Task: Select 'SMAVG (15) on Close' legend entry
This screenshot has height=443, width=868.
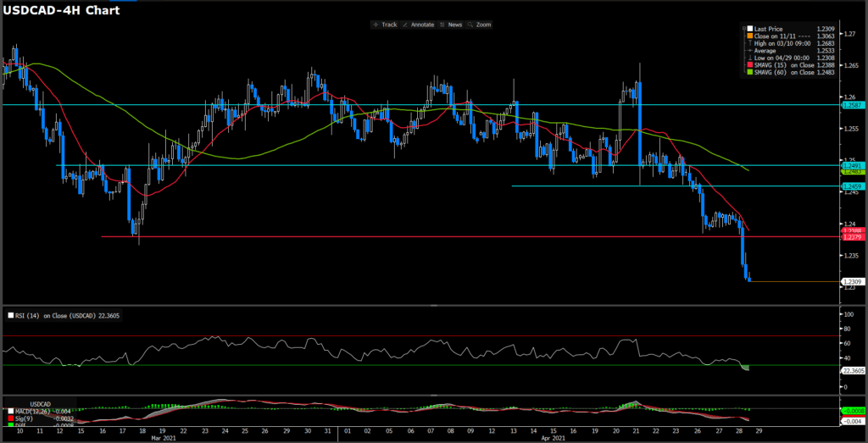Action: [784, 64]
